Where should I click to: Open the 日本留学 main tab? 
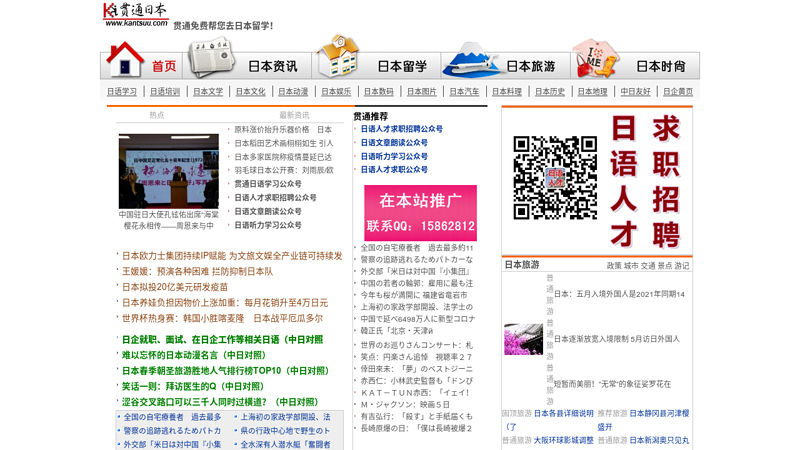[x=402, y=66]
